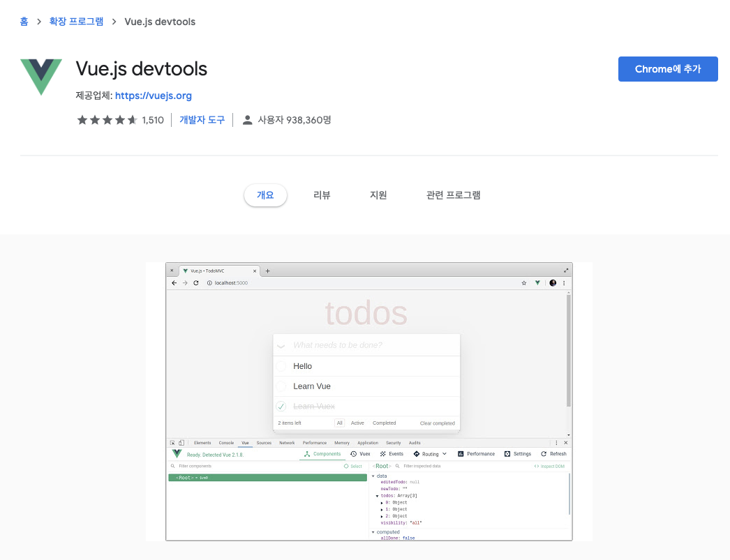
Task: Click the forward arrow in preview screenshot
Action: 185,283
